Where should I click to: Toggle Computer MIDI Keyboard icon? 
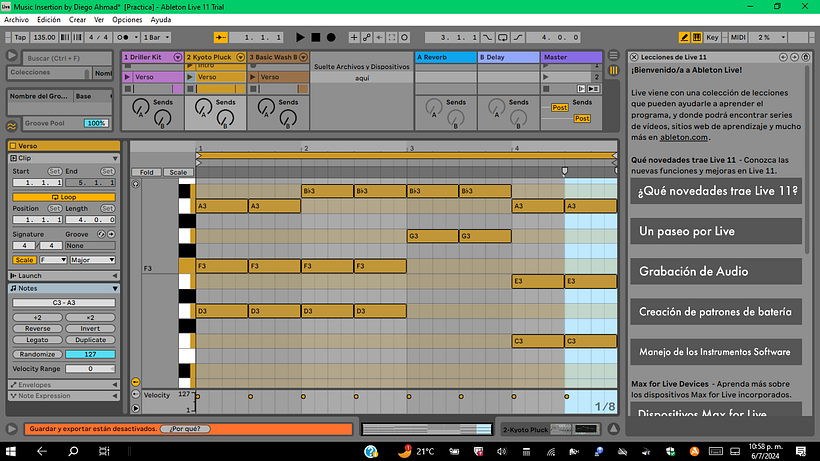(697, 37)
